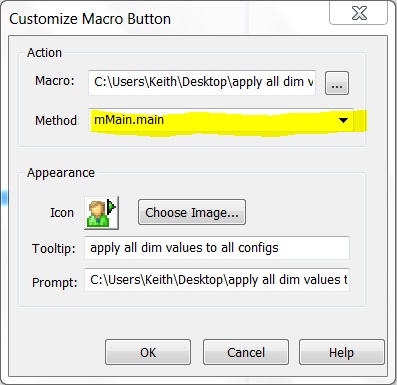Click the Tooltip: label
Viewport: 397px width, 385px height.
[54, 249]
